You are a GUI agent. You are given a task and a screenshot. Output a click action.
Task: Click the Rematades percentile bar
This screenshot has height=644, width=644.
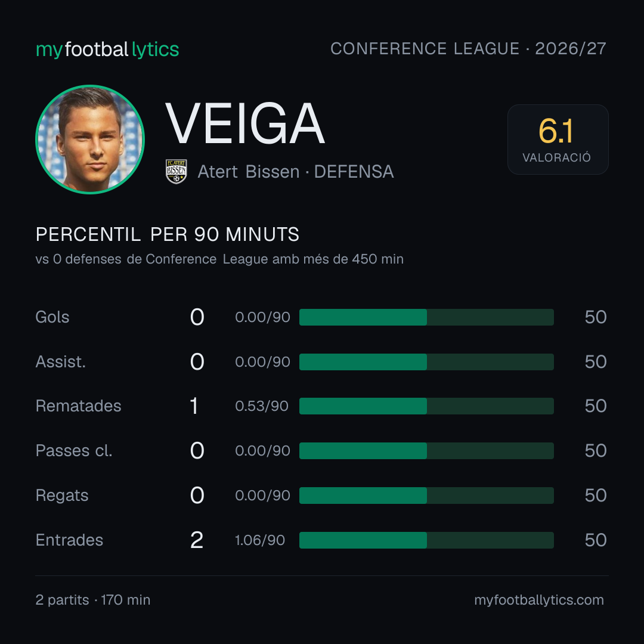(426, 406)
